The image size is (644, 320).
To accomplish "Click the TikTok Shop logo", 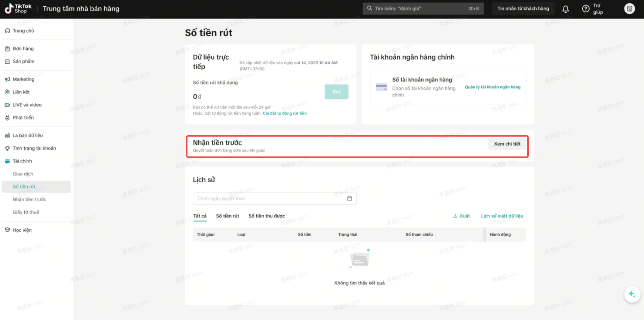I will (18, 9).
